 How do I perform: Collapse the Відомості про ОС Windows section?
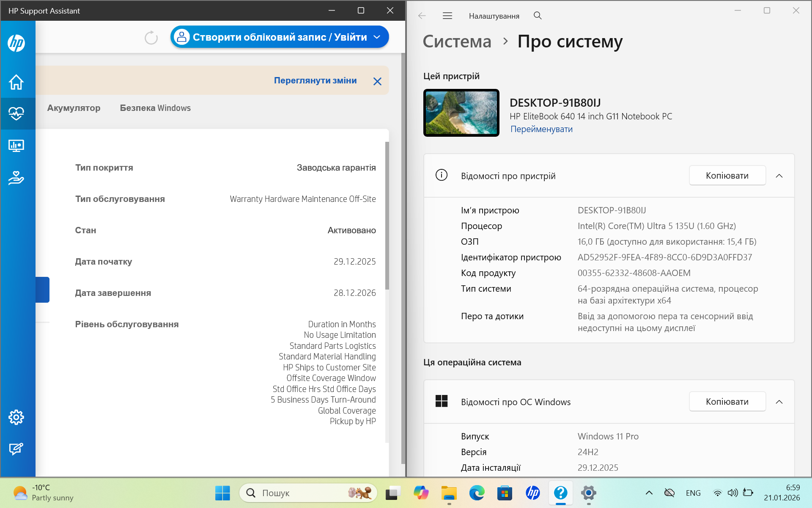[779, 402]
